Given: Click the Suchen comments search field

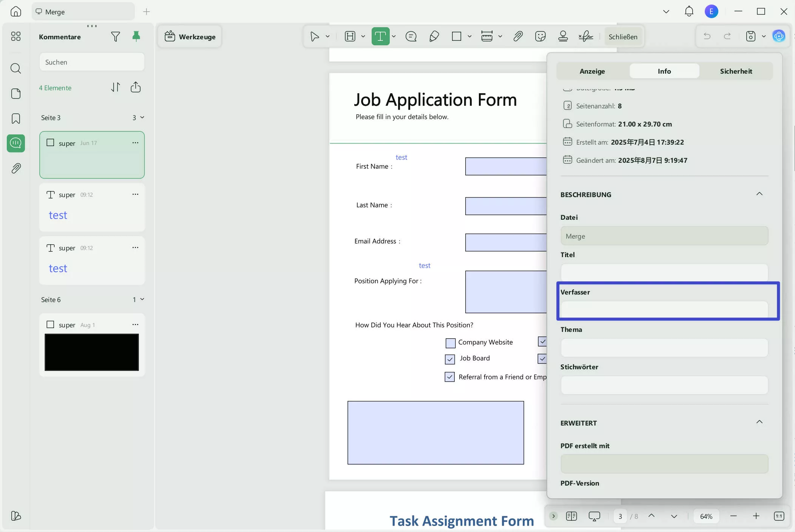Looking at the screenshot, I should (x=92, y=62).
